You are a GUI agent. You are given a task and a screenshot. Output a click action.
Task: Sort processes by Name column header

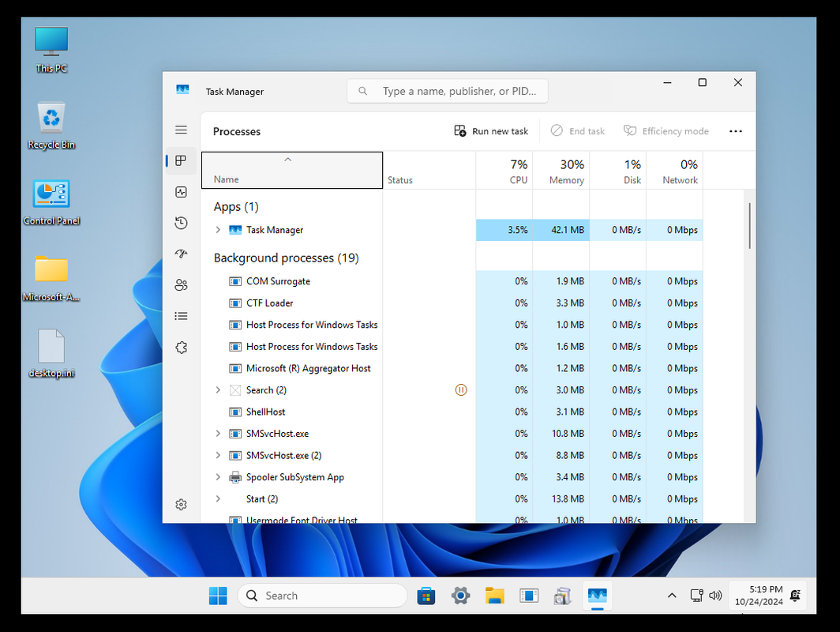coord(292,171)
